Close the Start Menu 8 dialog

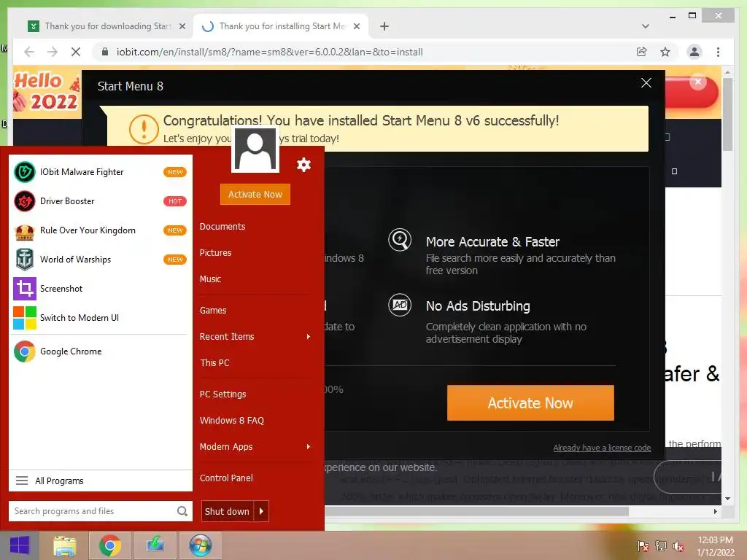point(646,83)
